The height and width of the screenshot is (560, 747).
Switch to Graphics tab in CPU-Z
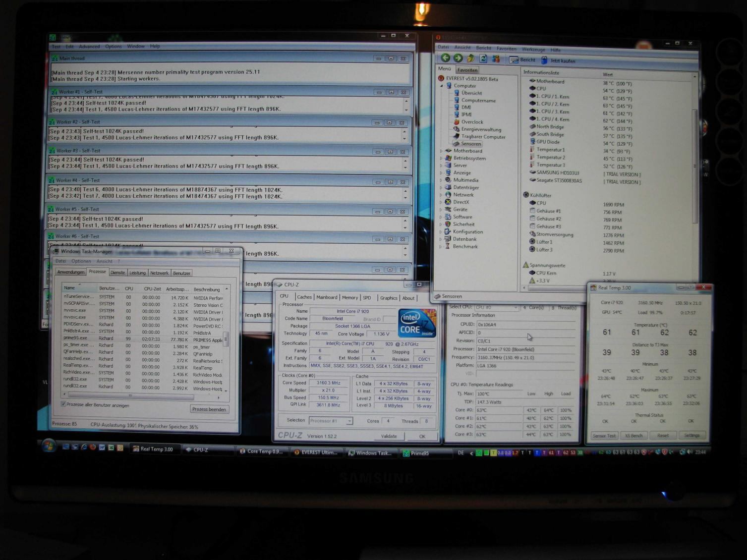[x=388, y=298]
